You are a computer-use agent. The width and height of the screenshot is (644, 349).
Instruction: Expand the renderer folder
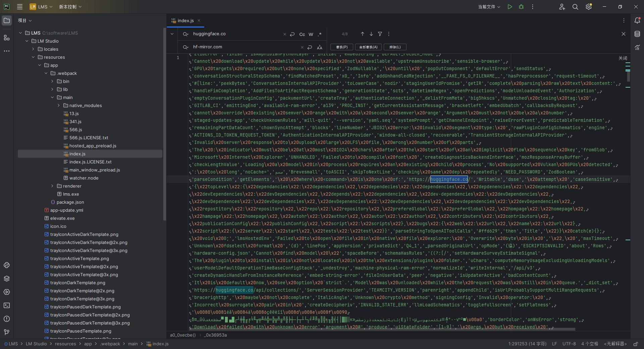click(x=52, y=186)
